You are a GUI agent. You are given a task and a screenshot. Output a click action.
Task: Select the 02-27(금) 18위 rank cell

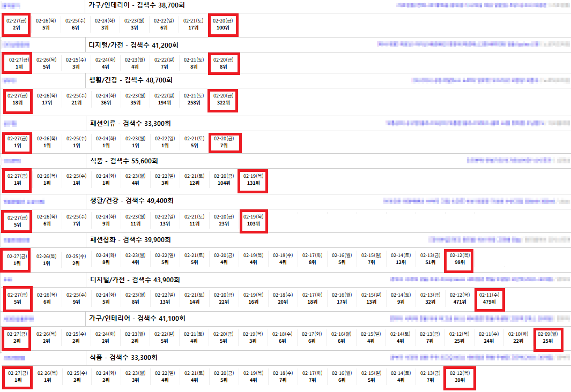coord(18,99)
